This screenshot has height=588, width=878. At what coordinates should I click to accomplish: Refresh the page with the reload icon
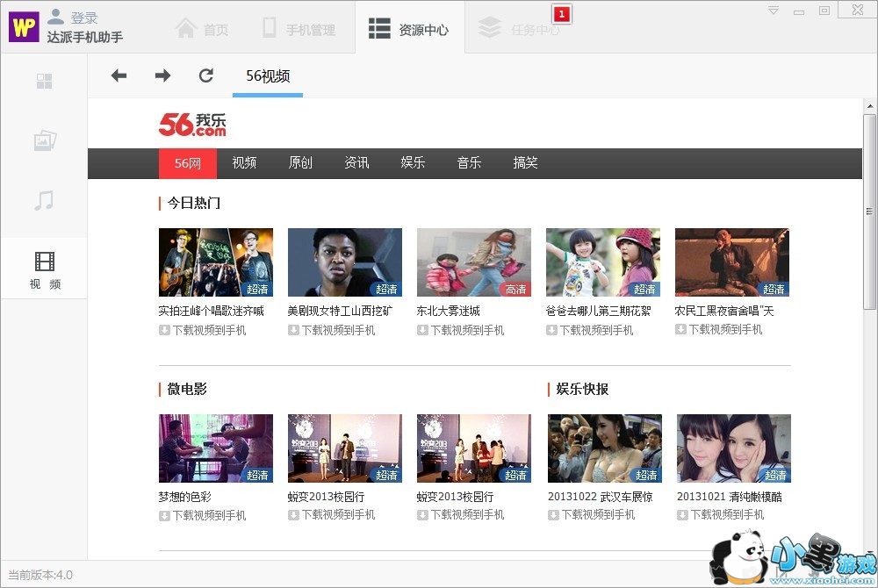(206, 75)
